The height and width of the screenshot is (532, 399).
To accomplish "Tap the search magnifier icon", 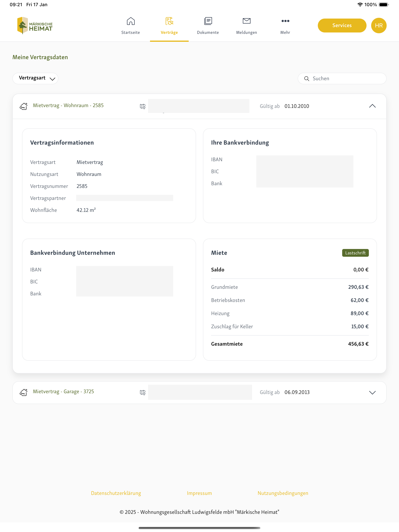I will coord(306,79).
